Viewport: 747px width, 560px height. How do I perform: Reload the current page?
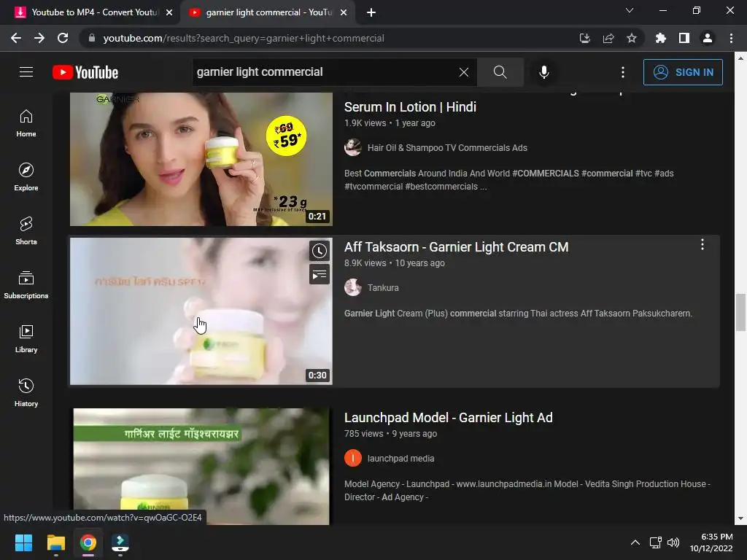[63, 38]
